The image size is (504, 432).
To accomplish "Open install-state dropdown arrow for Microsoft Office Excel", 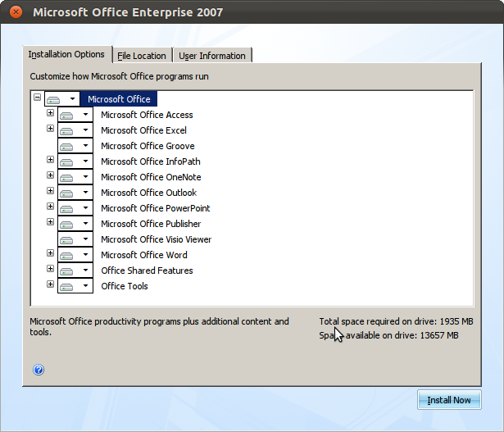I will coord(85,130).
